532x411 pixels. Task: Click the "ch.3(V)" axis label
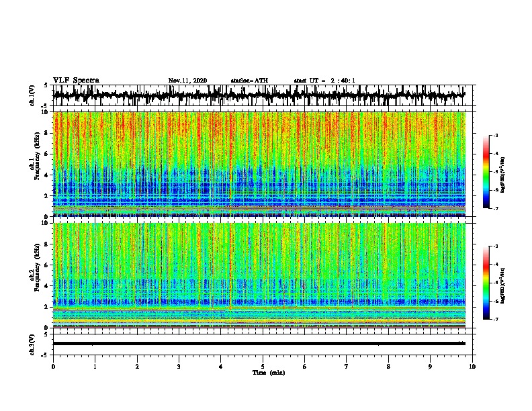tap(32, 345)
